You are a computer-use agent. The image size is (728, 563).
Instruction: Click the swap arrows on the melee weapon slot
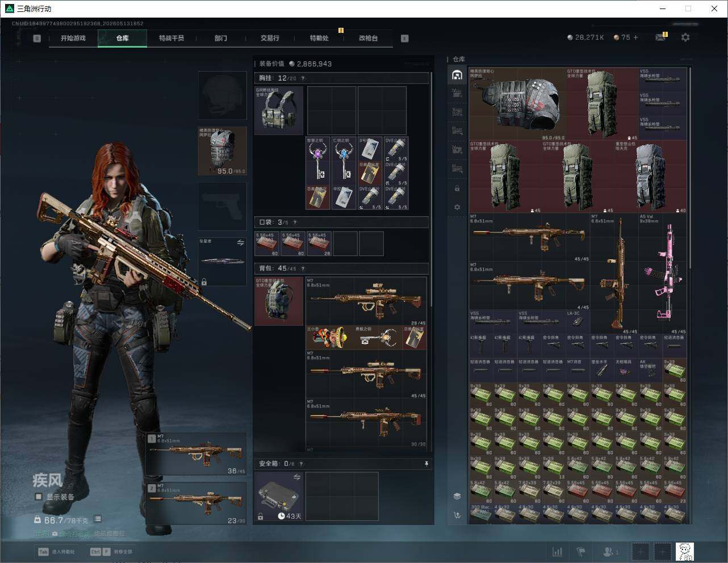pyautogui.click(x=240, y=242)
